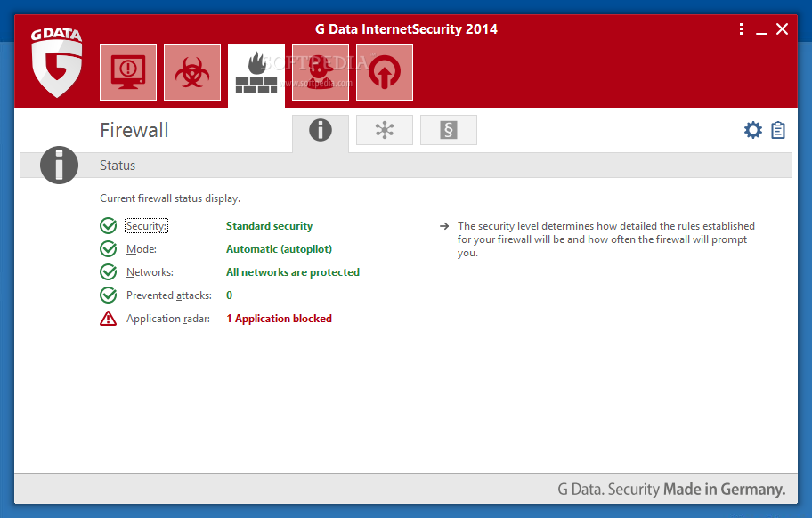
Task: Click the Application radar: label
Action: (x=168, y=319)
